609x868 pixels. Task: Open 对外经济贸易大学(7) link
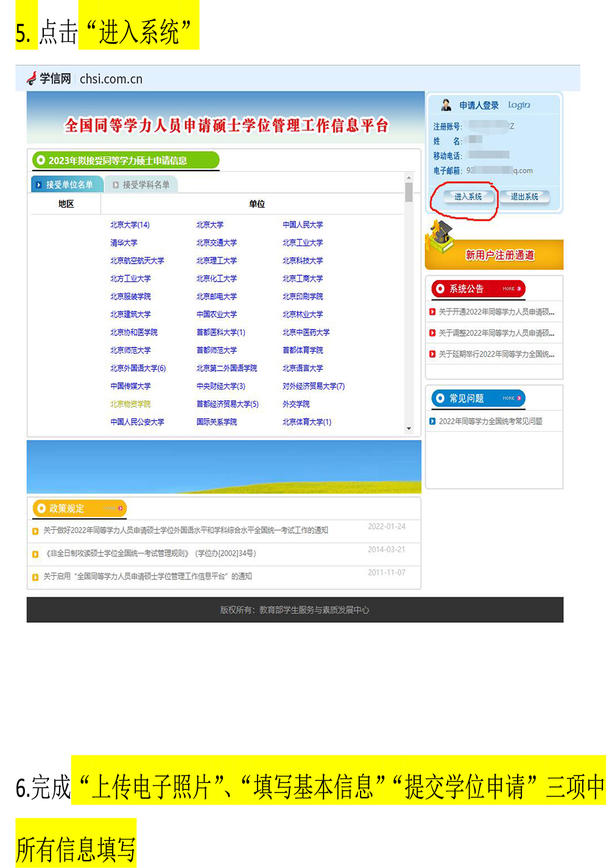(313, 386)
